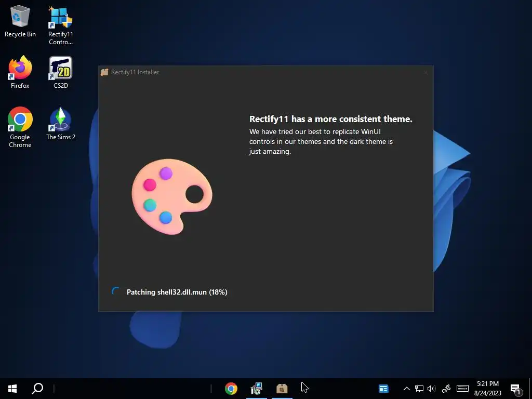
Task: Click the 'Rectify11 has a more consistent theme.' heading
Action: 331,119
